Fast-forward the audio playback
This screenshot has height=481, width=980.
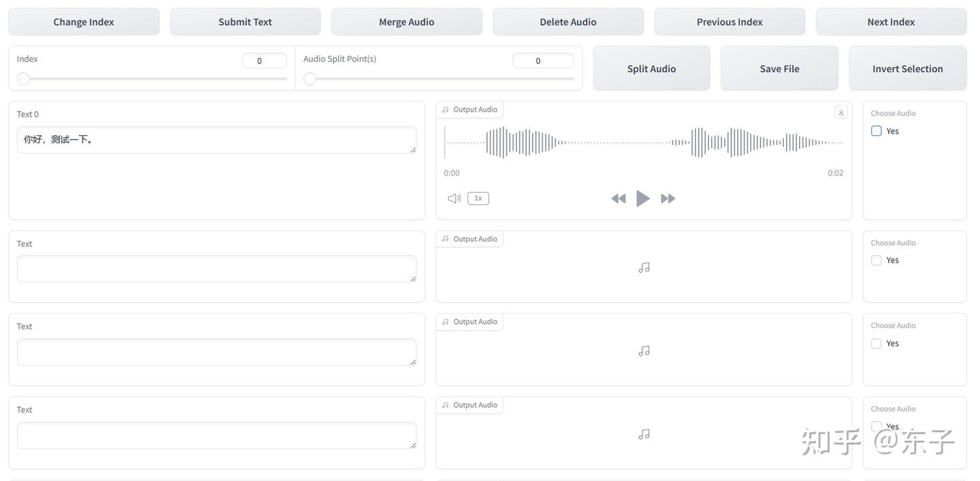668,199
